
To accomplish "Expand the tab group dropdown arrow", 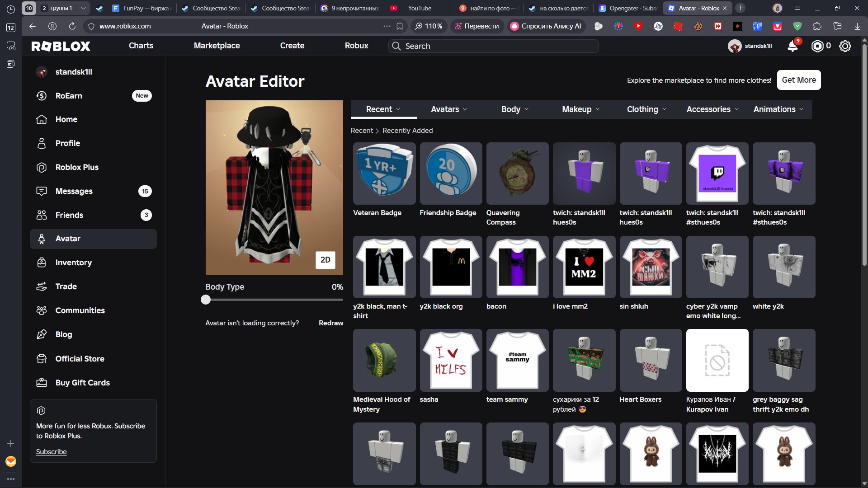I will (x=83, y=8).
